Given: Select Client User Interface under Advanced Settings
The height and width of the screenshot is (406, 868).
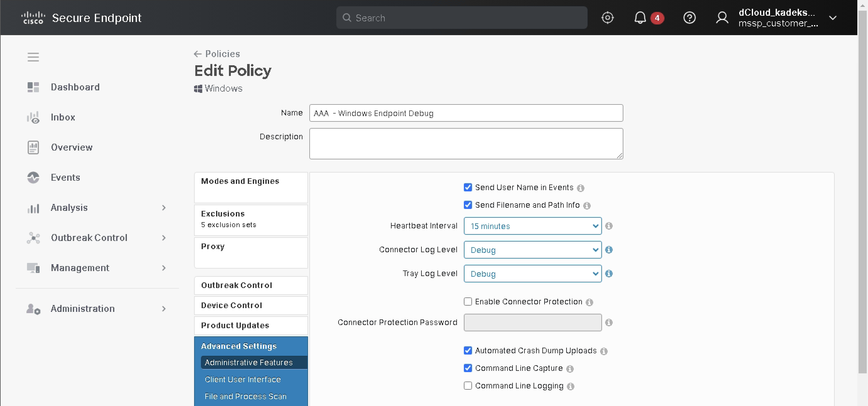Looking at the screenshot, I should [243, 379].
